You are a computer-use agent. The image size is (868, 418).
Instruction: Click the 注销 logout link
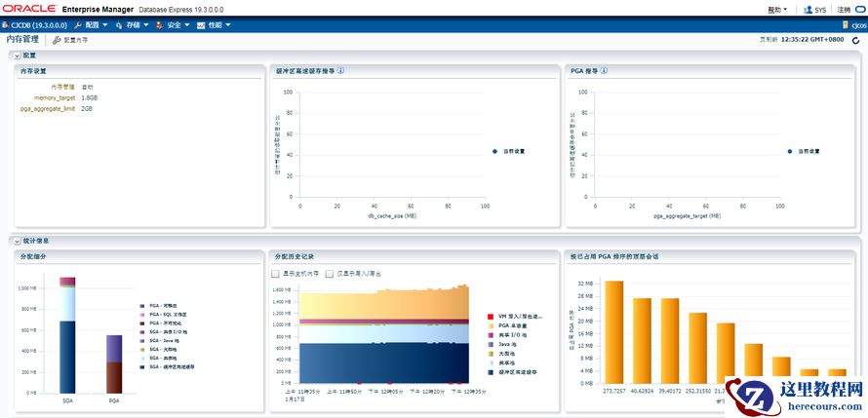[x=845, y=10]
